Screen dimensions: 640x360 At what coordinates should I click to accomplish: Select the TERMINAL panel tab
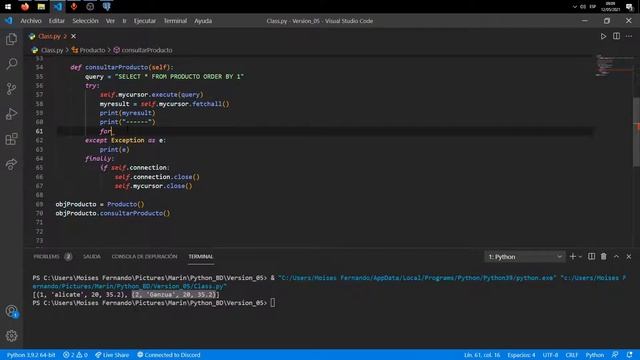click(201, 257)
